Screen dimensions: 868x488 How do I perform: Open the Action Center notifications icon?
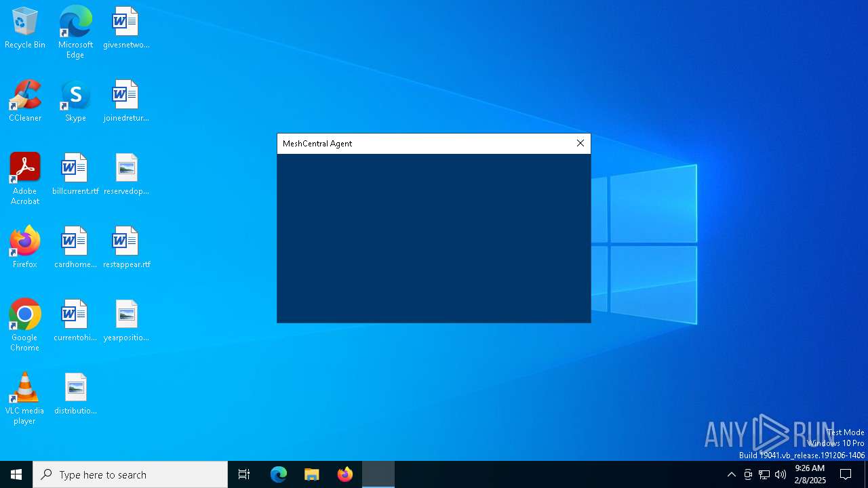tap(846, 474)
